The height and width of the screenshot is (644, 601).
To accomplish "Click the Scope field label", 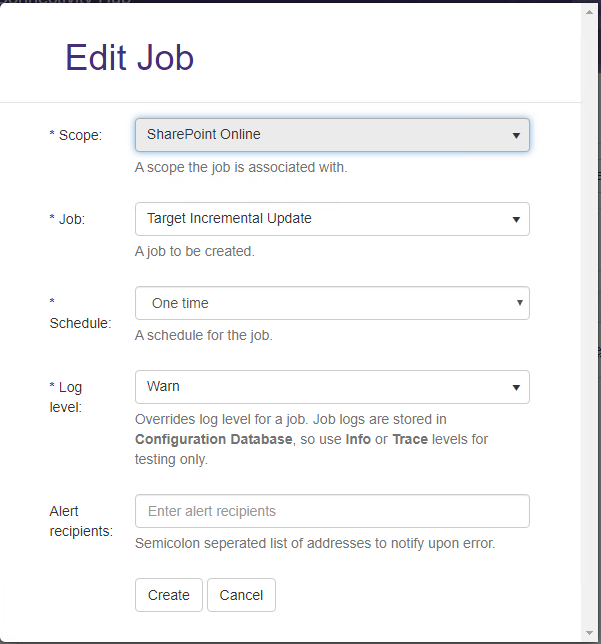I will pos(76,135).
